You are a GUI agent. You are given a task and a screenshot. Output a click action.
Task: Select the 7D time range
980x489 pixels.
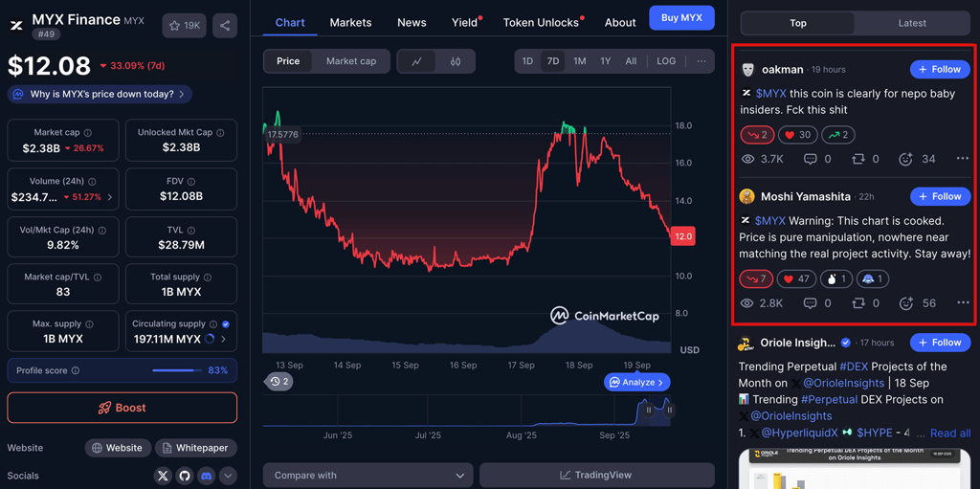pos(552,61)
